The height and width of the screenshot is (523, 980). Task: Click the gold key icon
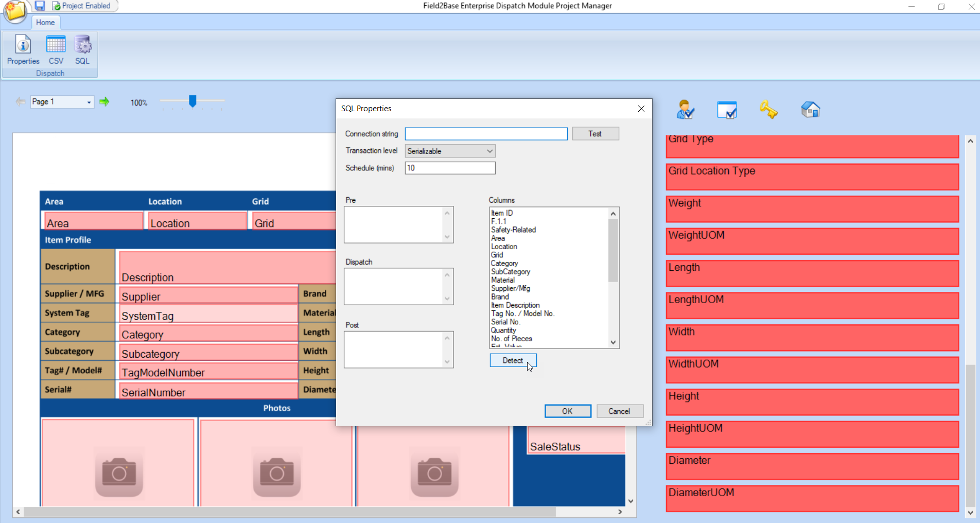[x=768, y=110]
